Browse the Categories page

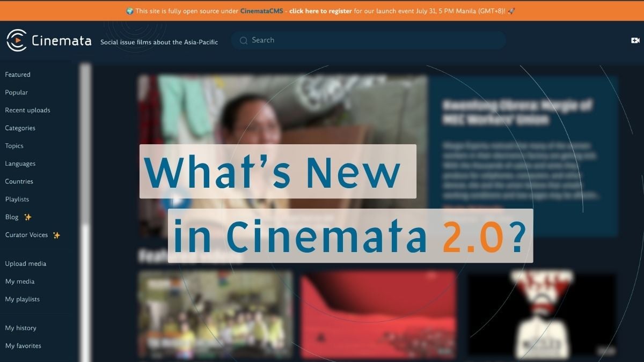[20, 128]
